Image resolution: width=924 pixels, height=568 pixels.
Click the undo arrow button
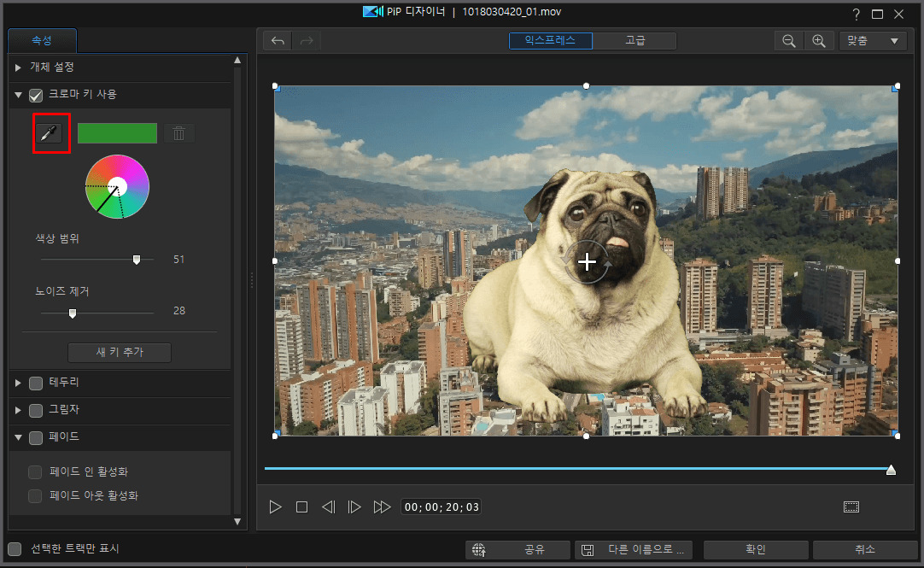coord(278,41)
